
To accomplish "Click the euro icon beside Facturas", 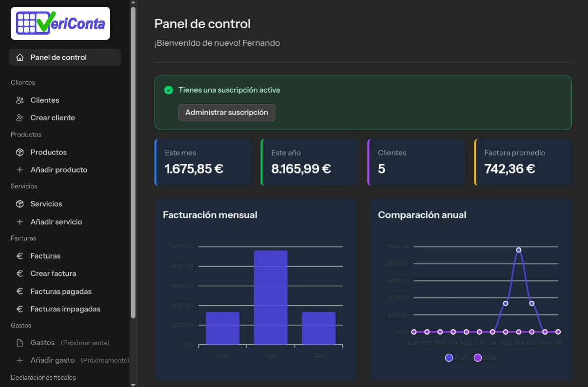I will point(20,255).
